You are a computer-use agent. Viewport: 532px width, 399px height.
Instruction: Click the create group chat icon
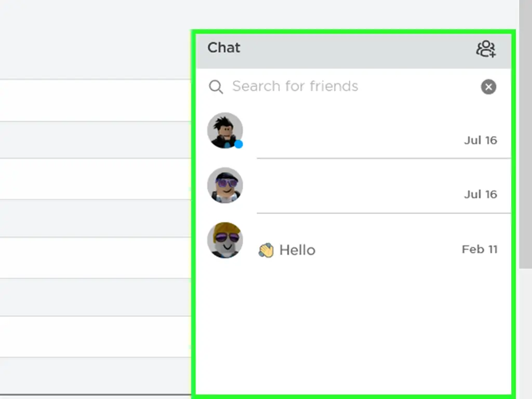pos(486,49)
